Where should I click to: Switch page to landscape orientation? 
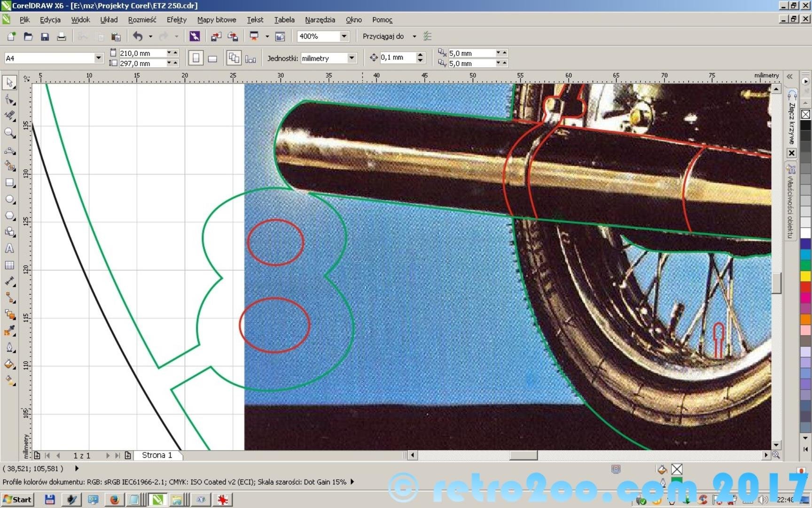pyautogui.click(x=212, y=58)
